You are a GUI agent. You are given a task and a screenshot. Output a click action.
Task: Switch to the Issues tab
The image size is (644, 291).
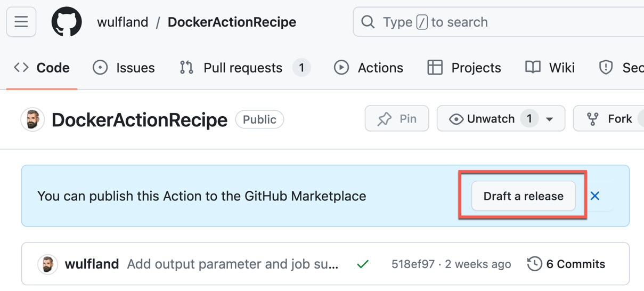tap(124, 68)
